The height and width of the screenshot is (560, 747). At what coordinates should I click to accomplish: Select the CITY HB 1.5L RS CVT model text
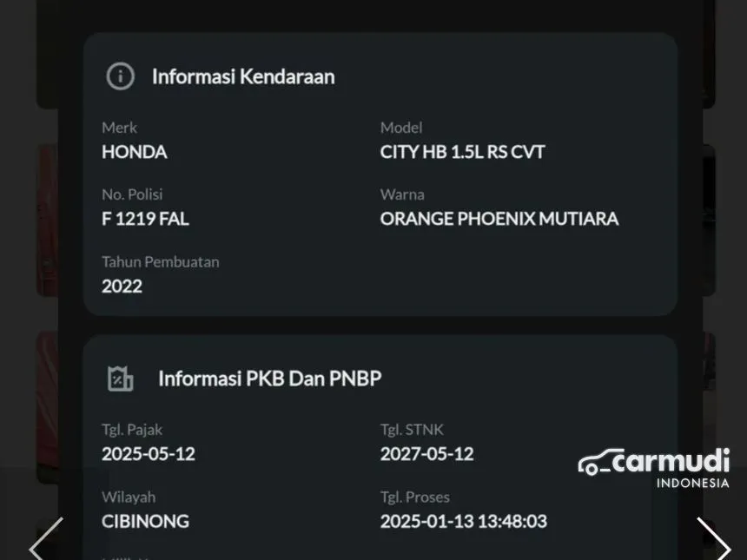coord(462,152)
